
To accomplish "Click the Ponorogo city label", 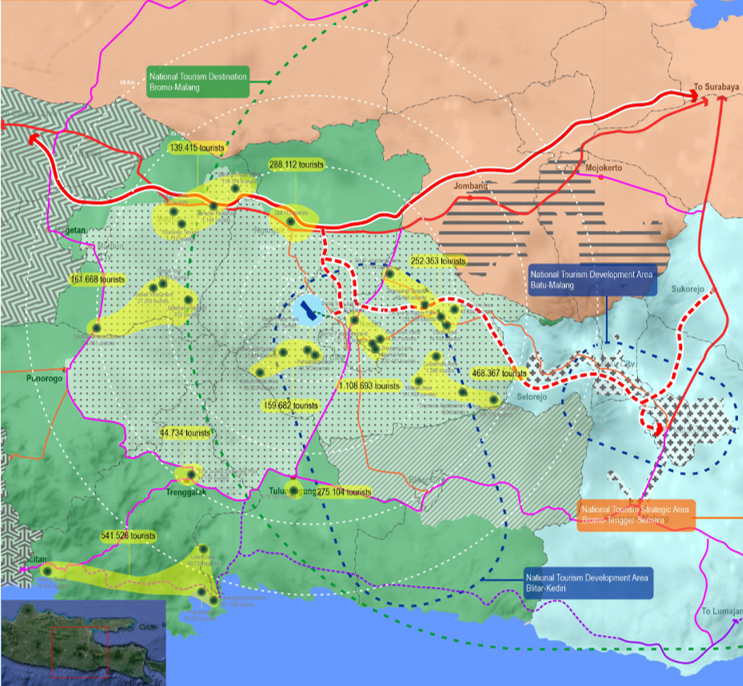I will pos(47,381).
